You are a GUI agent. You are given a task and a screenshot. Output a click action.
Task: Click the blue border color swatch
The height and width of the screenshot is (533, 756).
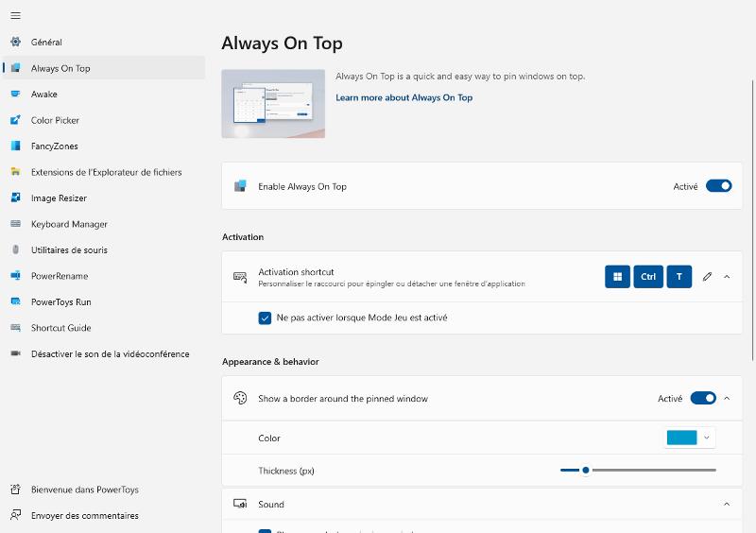(x=681, y=438)
